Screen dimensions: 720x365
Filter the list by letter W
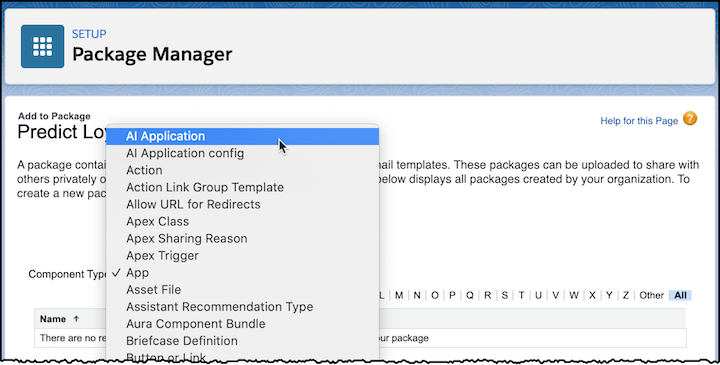point(574,295)
